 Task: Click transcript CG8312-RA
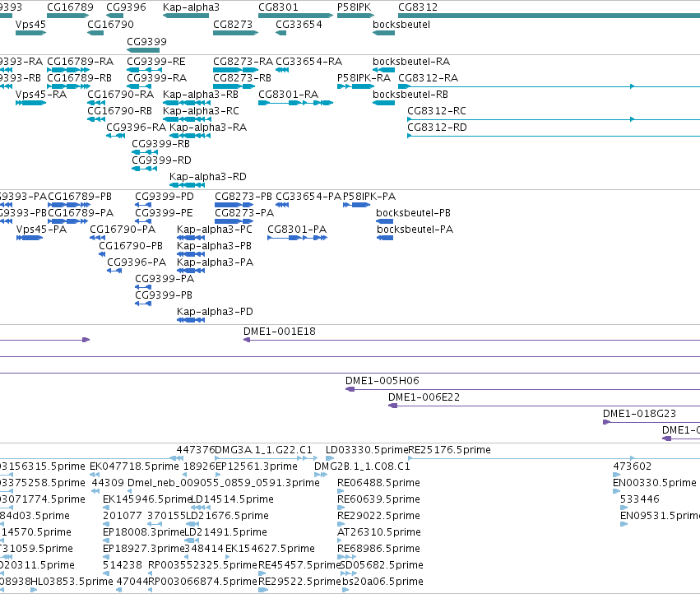tap(428, 77)
